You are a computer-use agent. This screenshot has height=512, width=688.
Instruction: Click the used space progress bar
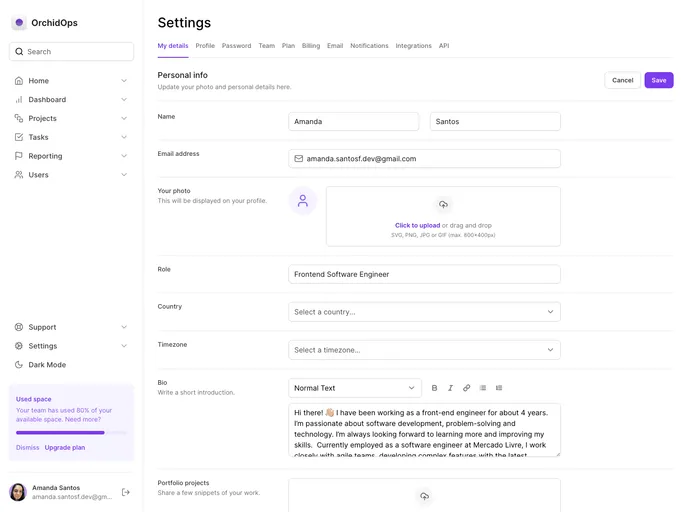click(x=71, y=433)
